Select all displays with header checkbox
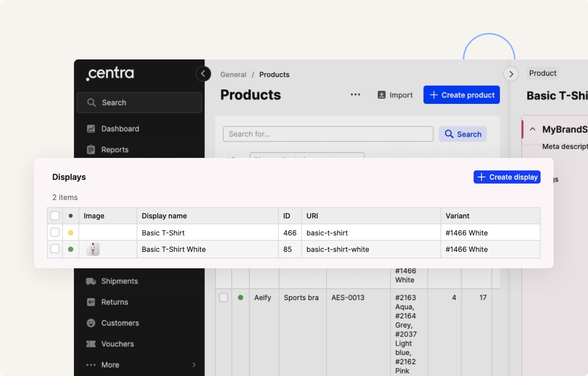The width and height of the screenshot is (588, 376). pos(55,216)
